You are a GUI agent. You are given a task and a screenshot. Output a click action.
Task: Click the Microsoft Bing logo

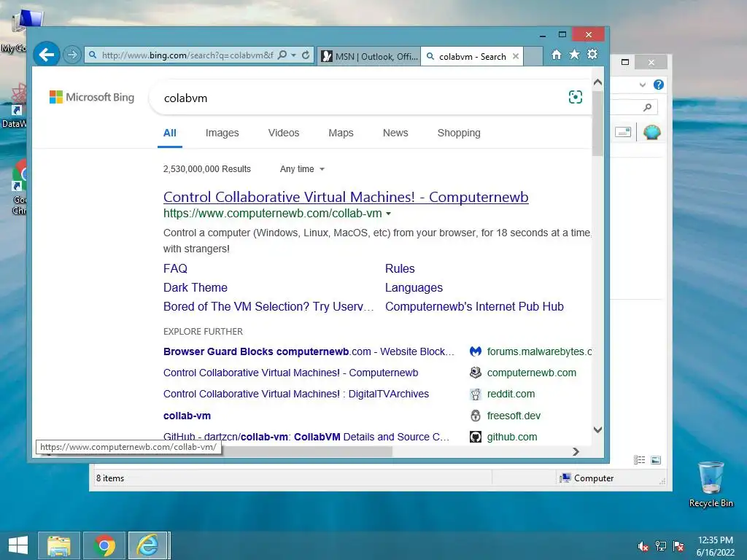point(92,97)
